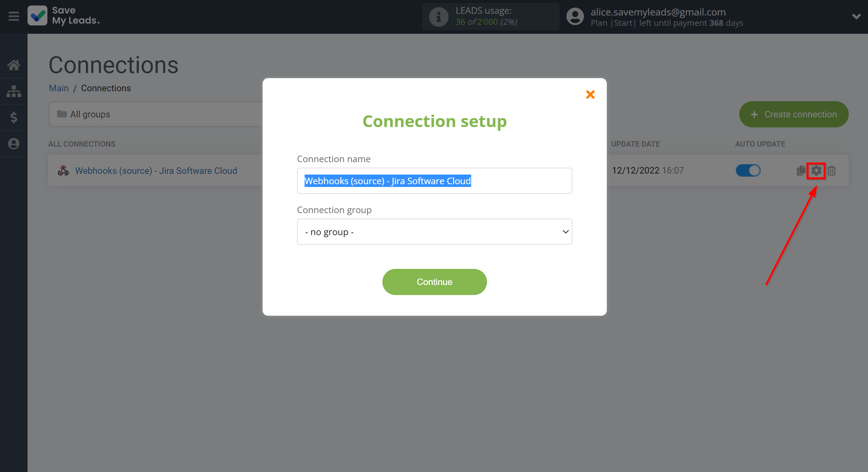
Task: Clear the Connection name input field
Action: click(435, 181)
